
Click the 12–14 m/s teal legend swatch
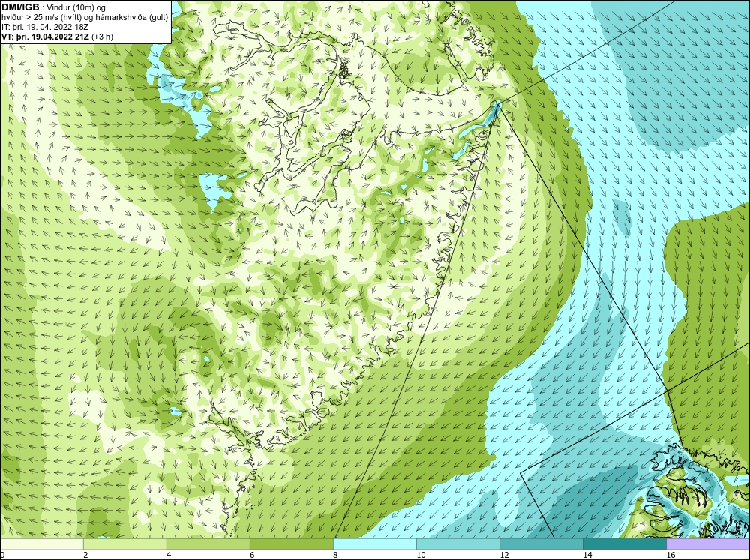tap(541, 544)
